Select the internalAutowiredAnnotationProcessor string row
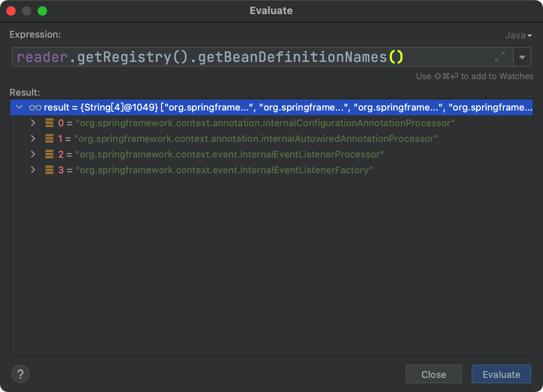 coord(256,139)
